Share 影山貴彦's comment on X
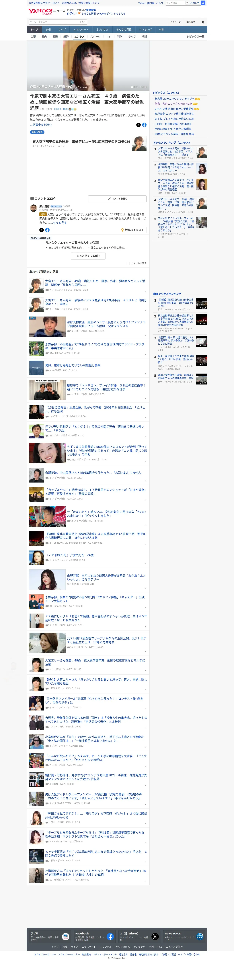This screenshot has height=980, width=234. [42, 230]
